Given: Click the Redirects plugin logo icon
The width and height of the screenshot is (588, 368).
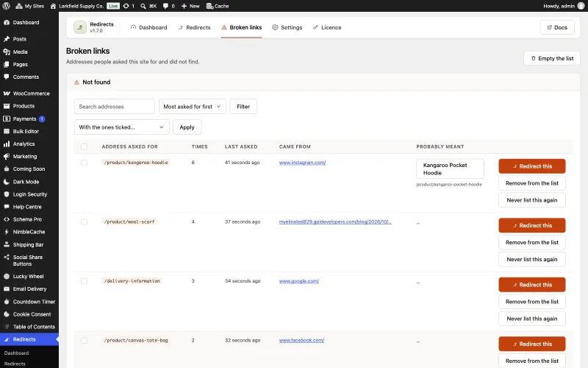Looking at the screenshot, I should pyautogui.click(x=80, y=27).
